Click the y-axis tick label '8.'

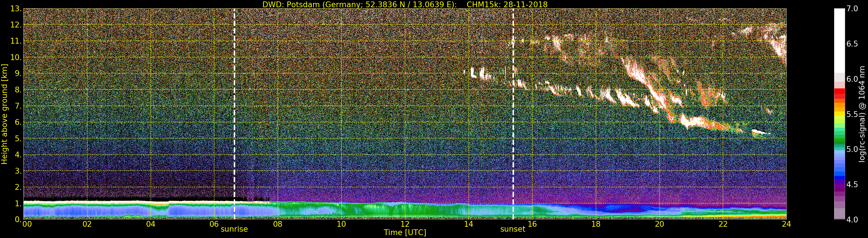pos(18,90)
